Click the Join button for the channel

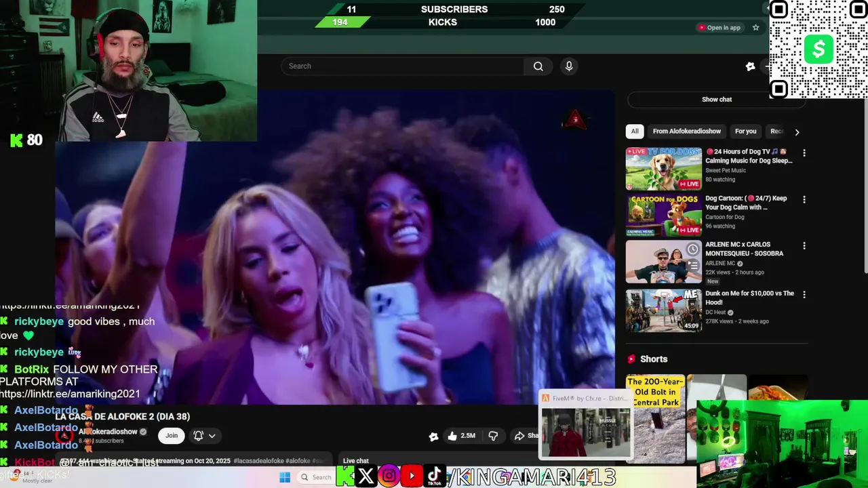pos(172,436)
